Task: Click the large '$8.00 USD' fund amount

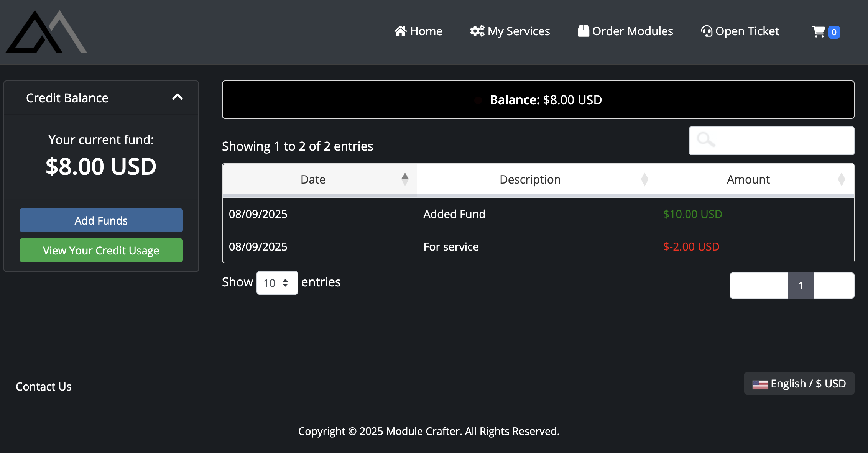Action: 101,166
